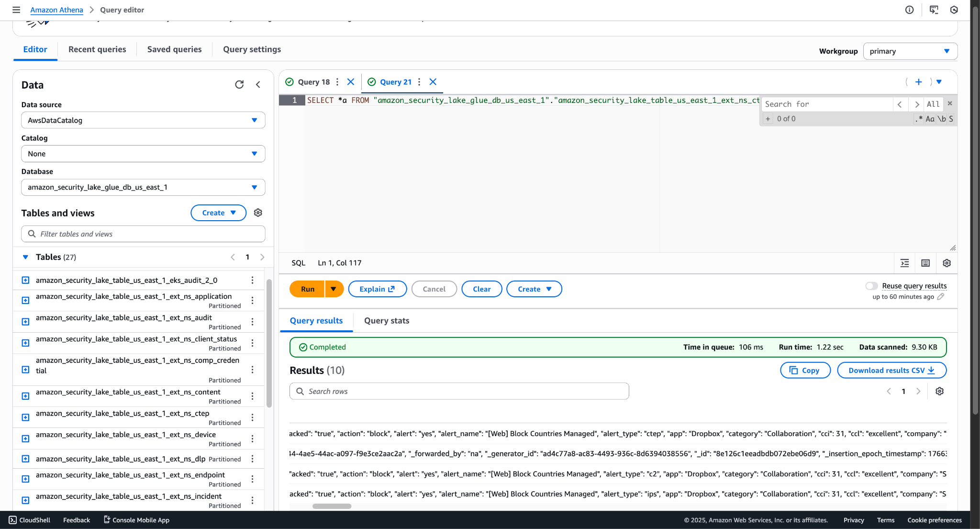Open the keyboard shortcuts icon
The width and height of the screenshot is (980, 529).
point(925,263)
